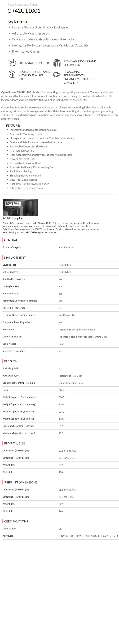Select the SHIPPING DIMENSIONS section header
The height and width of the screenshot is (644, 119).
pos(20,482)
